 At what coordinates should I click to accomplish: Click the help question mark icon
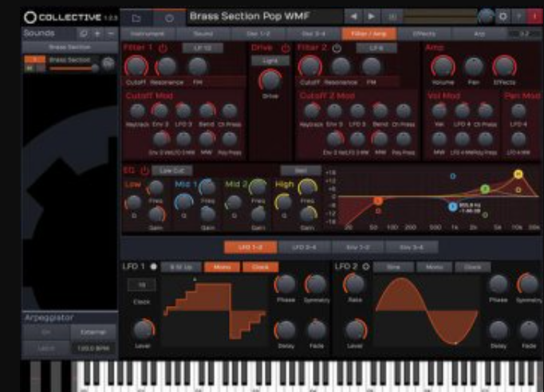tap(519, 16)
